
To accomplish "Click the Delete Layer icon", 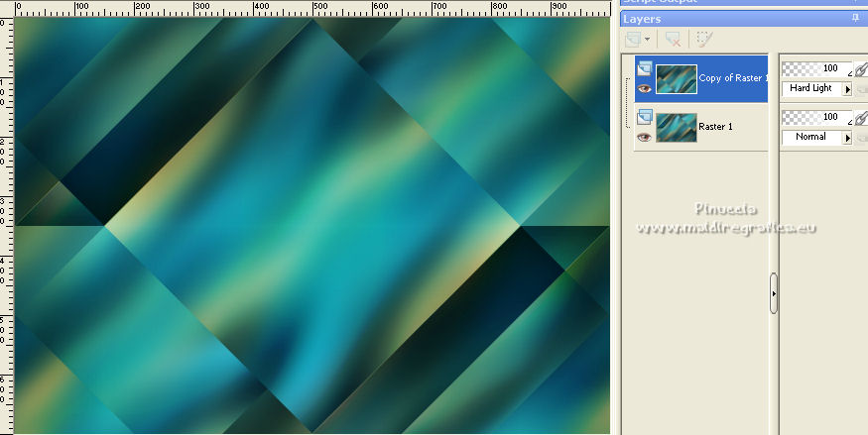I will click(673, 40).
